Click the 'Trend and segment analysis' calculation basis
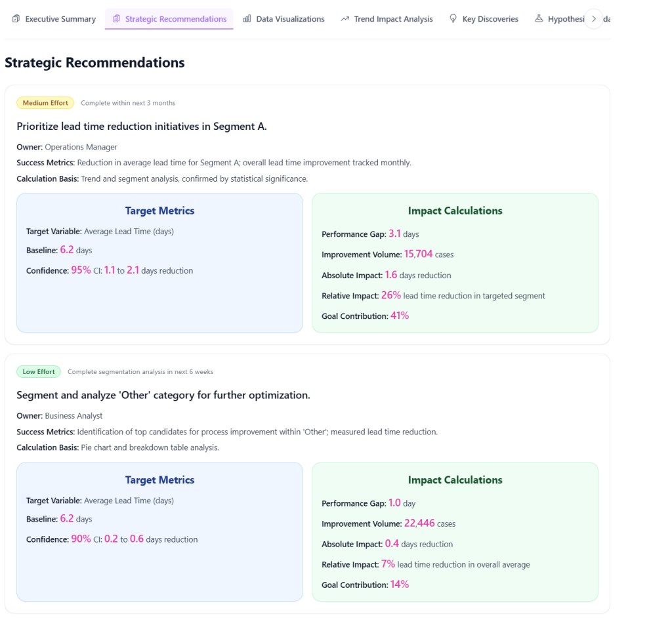Screen dimensions: 672x620 [x=162, y=178]
